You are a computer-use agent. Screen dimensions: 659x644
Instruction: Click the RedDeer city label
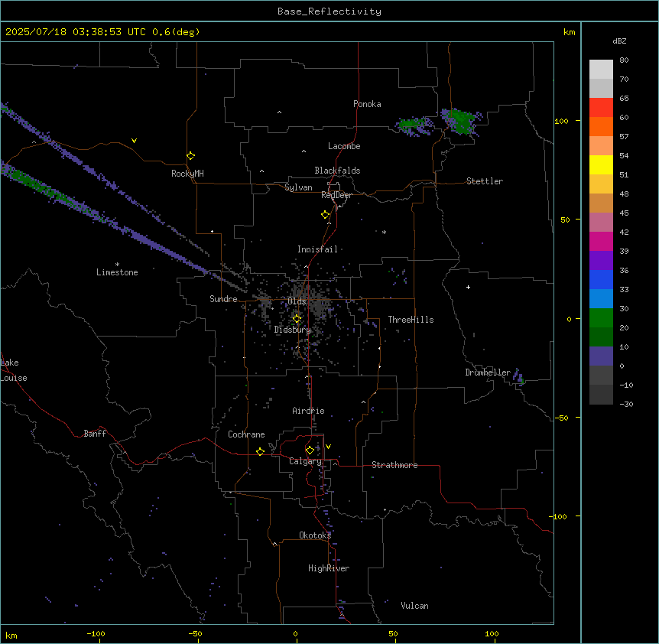(x=336, y=195)
